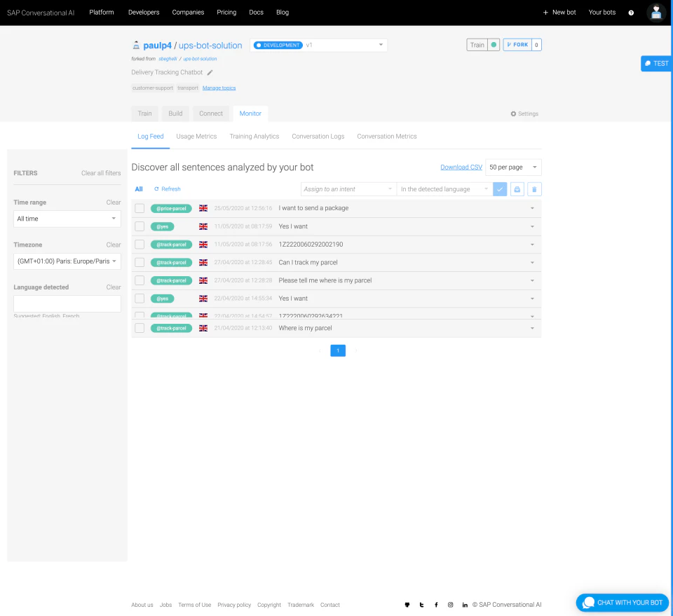Delete selected sentences with the trash icon
This screenshot has height=616, width=673.
point(533,189)
